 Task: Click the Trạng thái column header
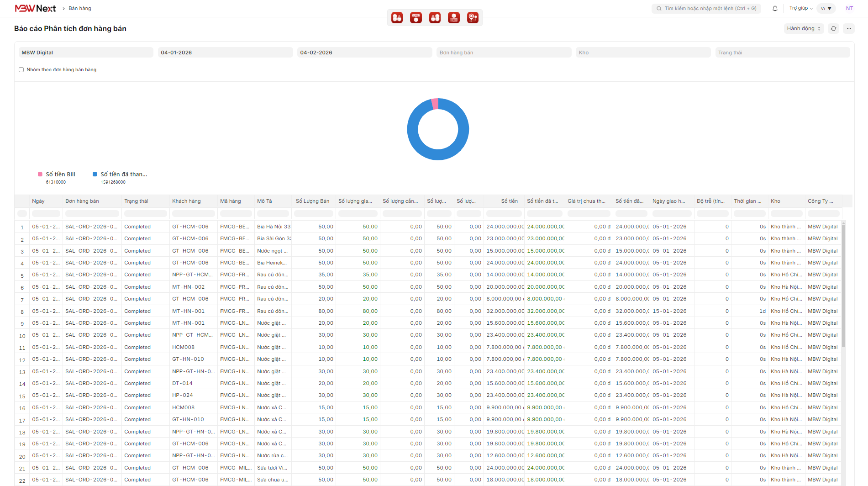pyautogui.click(x=136, y=201)
